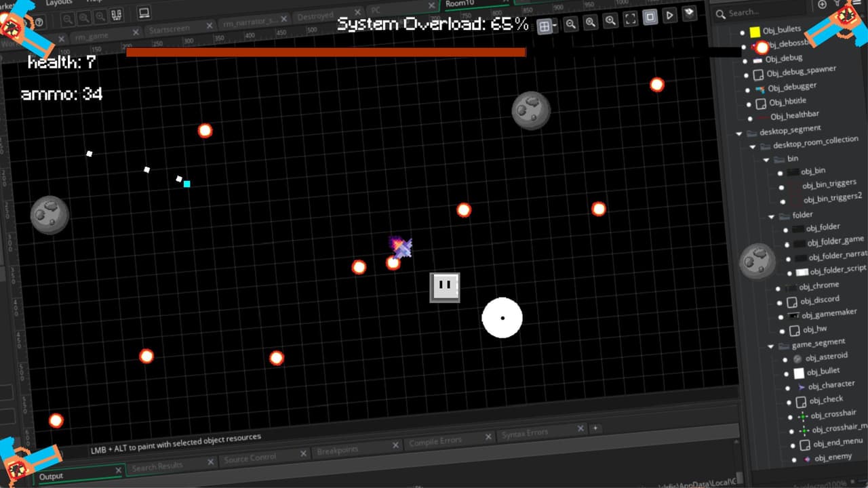This screenshot has height=488, width=868.
Task: Click the add panel plus button
Action: [595, 428]
